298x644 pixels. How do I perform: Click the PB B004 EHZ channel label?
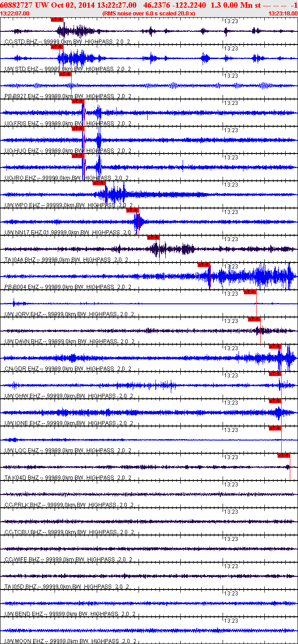[67, 287]
